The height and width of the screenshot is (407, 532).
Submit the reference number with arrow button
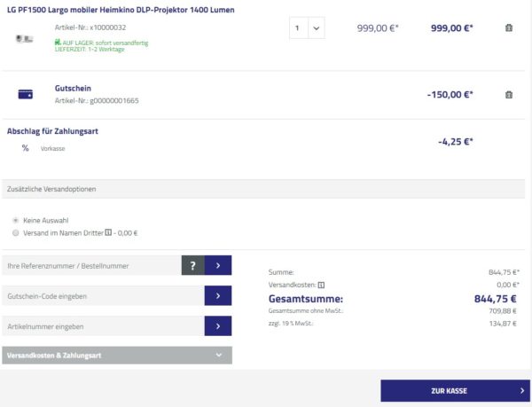click(x=218, y=264)
